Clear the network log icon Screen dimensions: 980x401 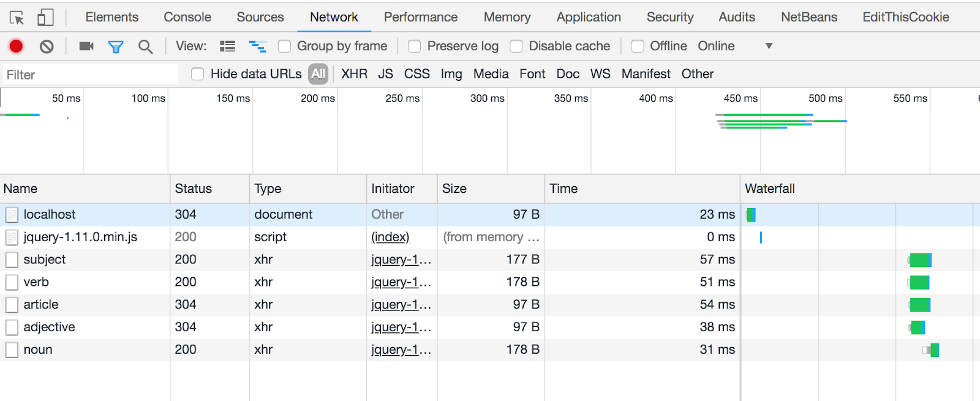pyautogui.click(x=47, y=46)
